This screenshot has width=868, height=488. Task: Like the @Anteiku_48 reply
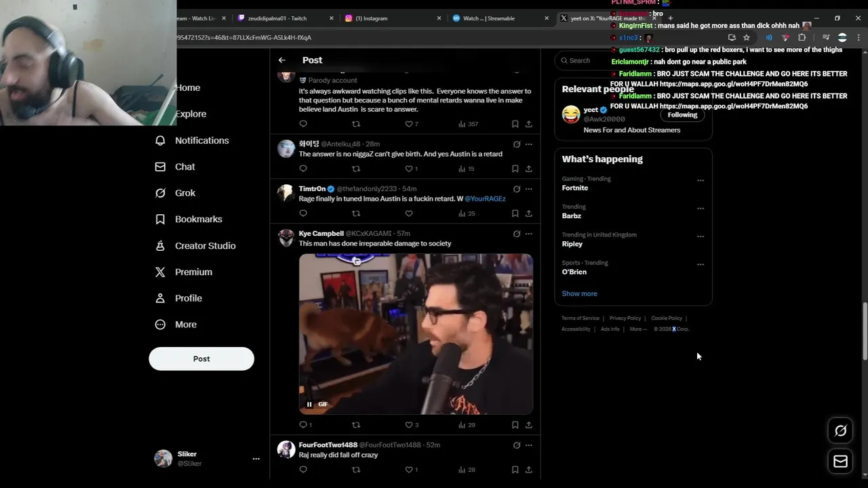coord(409,169)
